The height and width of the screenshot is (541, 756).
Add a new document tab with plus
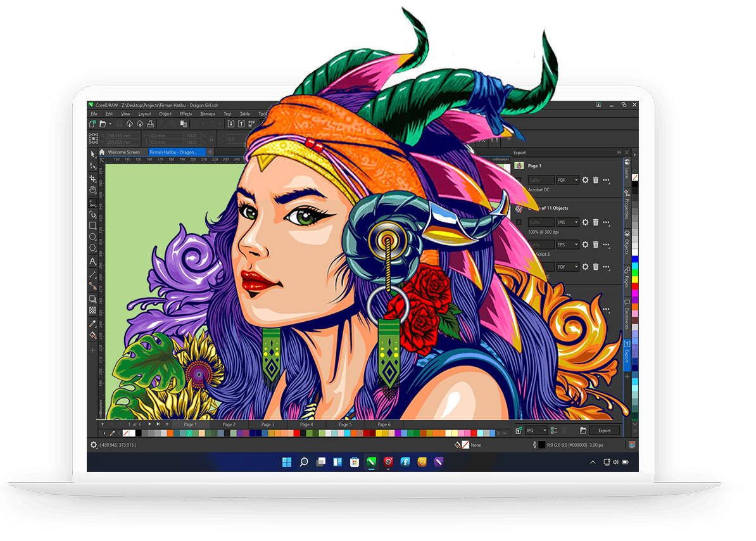click(210, 152)
